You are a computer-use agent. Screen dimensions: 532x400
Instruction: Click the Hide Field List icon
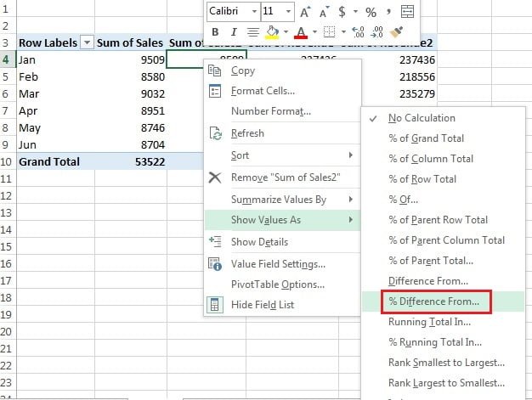tap(215, 304)
